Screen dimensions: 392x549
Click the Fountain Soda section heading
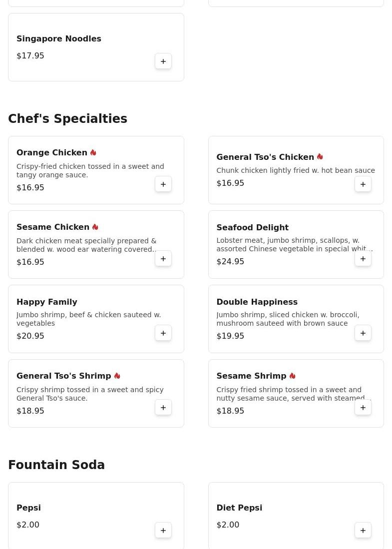(56, 465)
